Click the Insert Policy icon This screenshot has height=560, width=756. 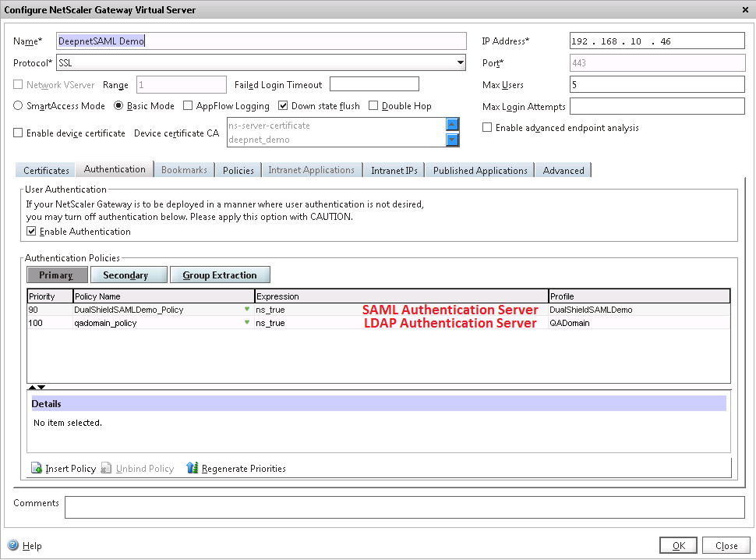click(x=36, y=468)
